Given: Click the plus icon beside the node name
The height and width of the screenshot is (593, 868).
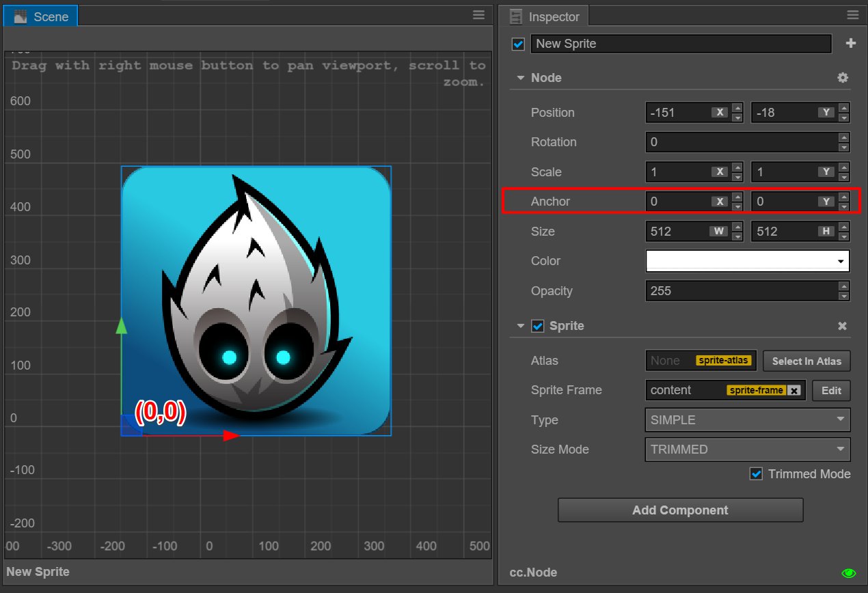Looking at the screenshot, I should point(851,44).
